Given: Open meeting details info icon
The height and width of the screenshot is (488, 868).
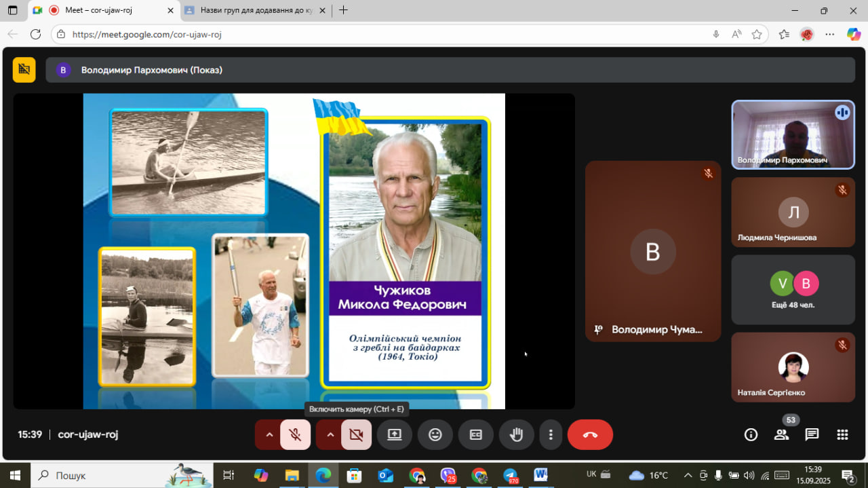Looking at the screenshot, I should tap(751, 435).
